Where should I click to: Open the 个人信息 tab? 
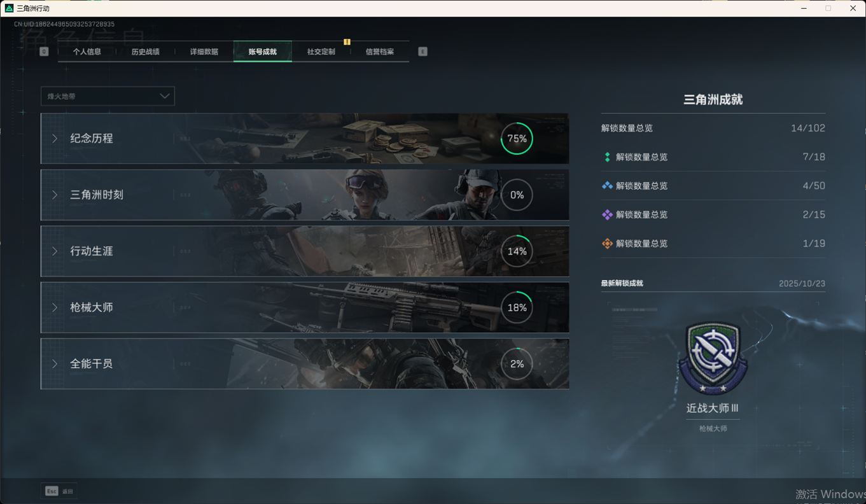87,52
